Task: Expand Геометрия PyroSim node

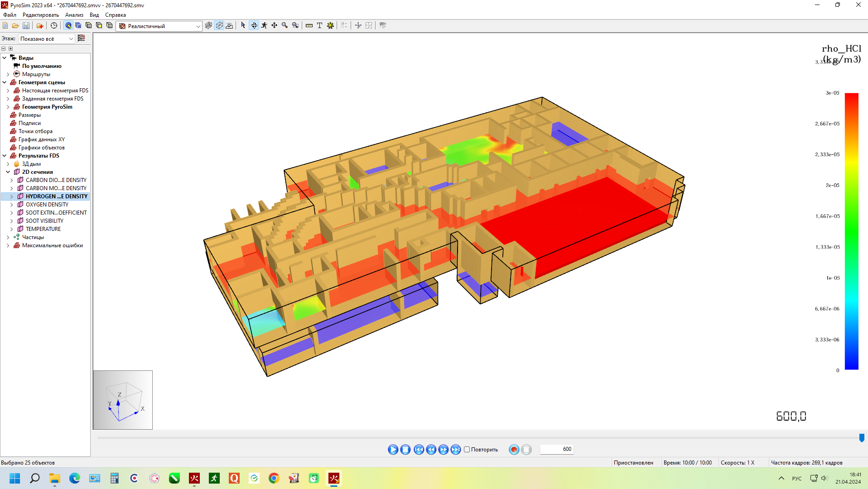Action: (x=8, y=107)
